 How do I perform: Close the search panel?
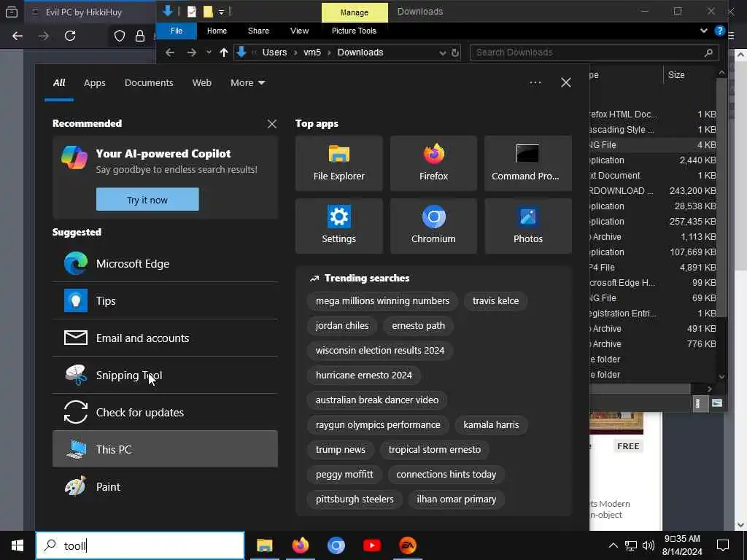(565, 83)
